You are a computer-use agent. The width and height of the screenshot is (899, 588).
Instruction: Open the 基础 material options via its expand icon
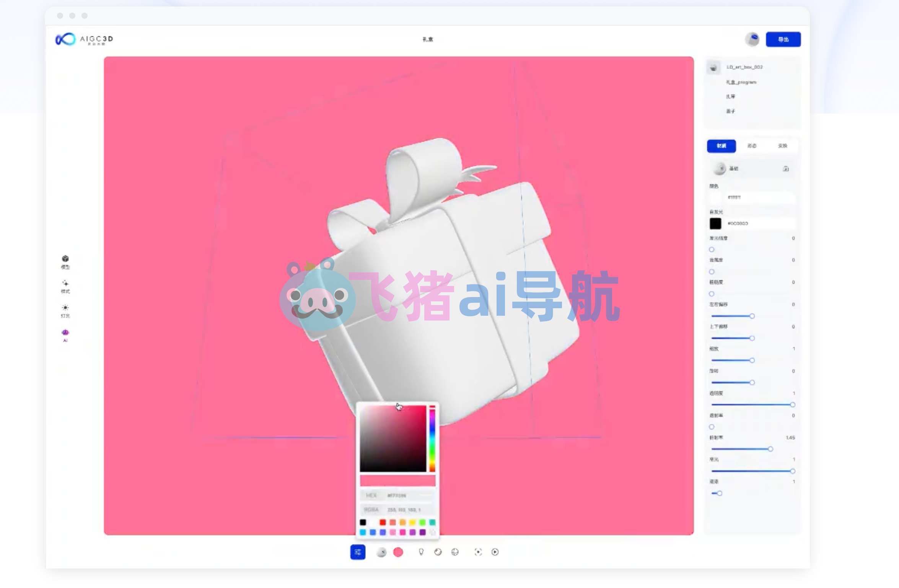(x=786, y=169)
